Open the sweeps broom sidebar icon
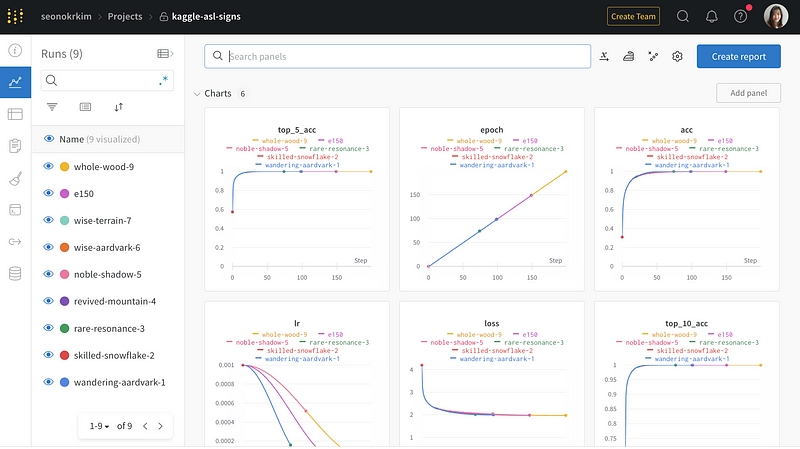Screen dimensions: 800x449 (x=15, y=179)
